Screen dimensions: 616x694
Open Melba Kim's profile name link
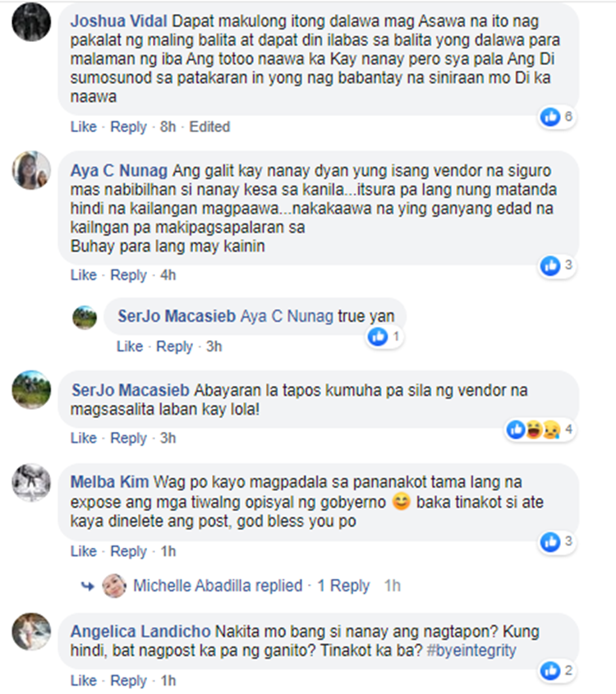pos(110,481)
